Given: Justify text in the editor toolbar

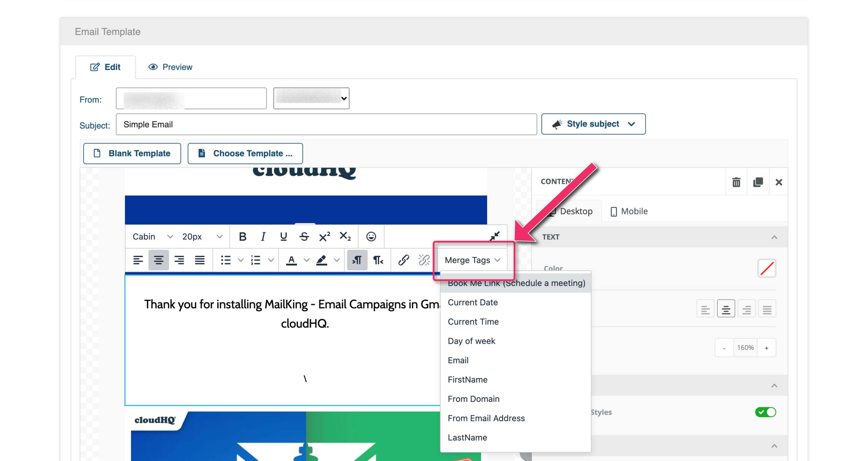Looking at the screenshot, I should (200, 260).
